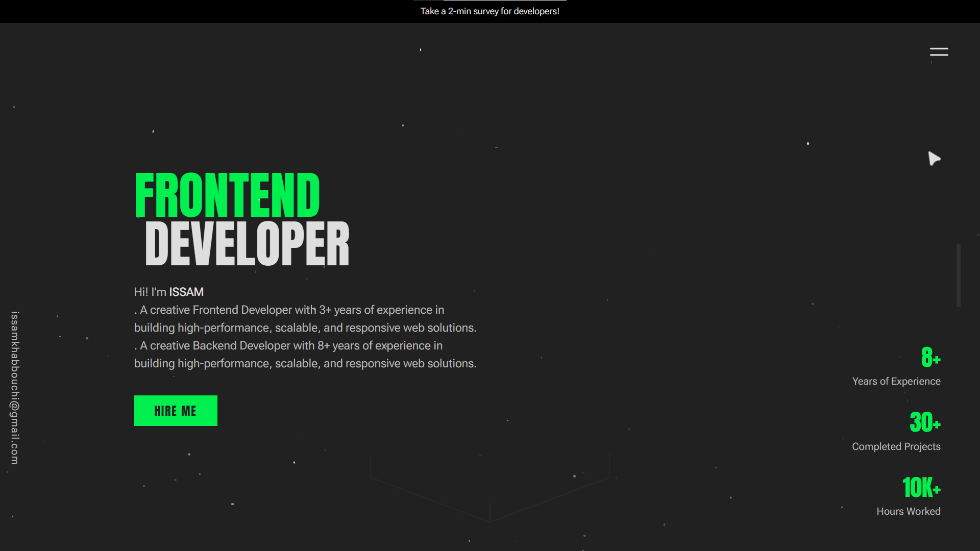The height and width of the screenshot is (551, 980).
Task: Click the Completed Projects label
Action: click(896, 446)
